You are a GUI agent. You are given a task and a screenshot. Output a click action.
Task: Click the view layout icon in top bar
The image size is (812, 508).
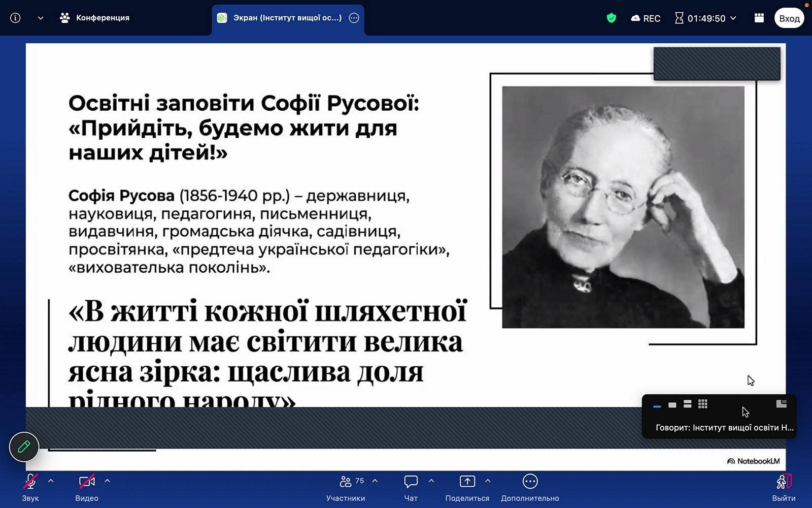[x=759, y=18]
